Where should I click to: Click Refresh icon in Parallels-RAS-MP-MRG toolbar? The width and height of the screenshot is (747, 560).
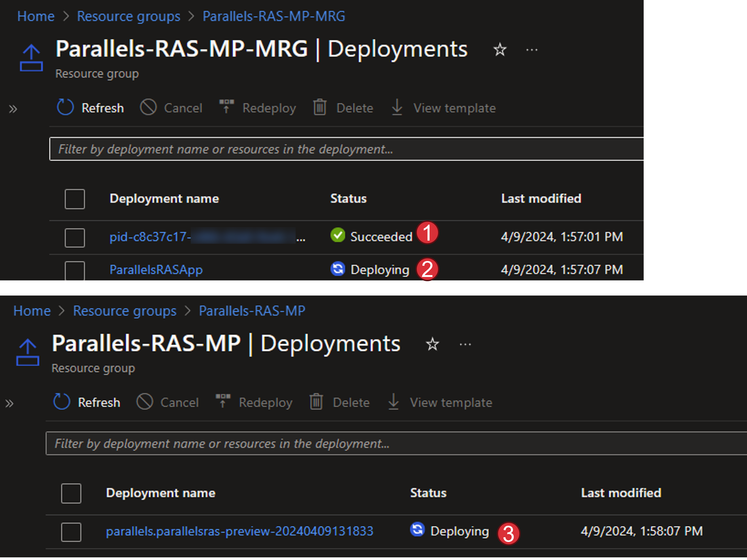tap(65, 108)
